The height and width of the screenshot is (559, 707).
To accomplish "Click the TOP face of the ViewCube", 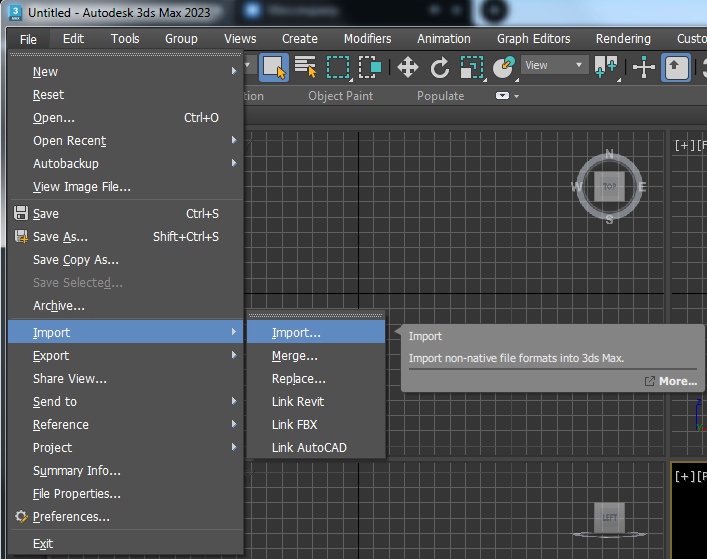I will coord(609,187).
